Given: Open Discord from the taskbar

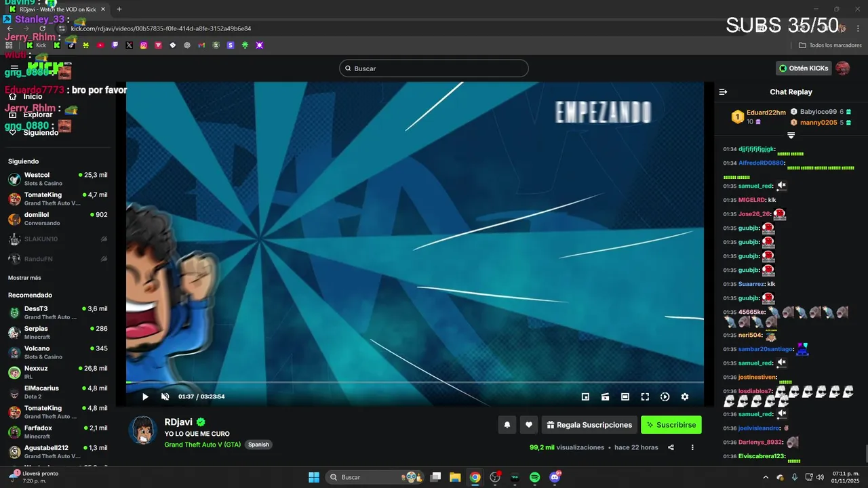Looking at the screenshot, I should [555, 477].
